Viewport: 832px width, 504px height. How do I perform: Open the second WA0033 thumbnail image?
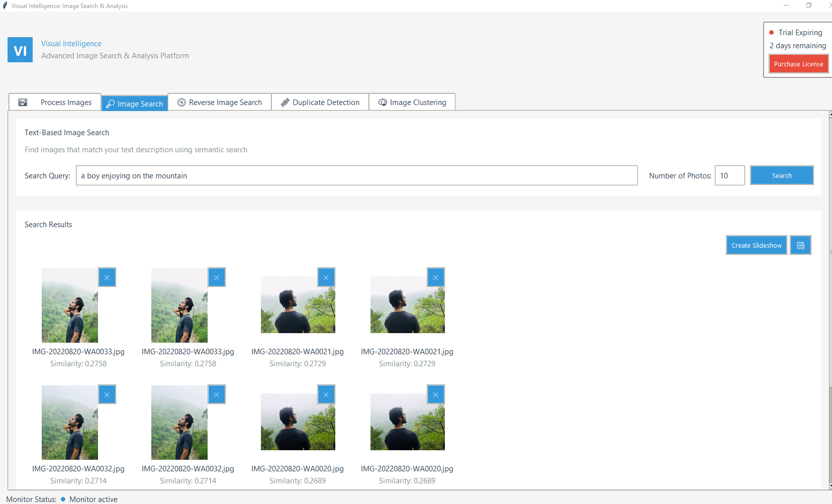click(179, 306)
